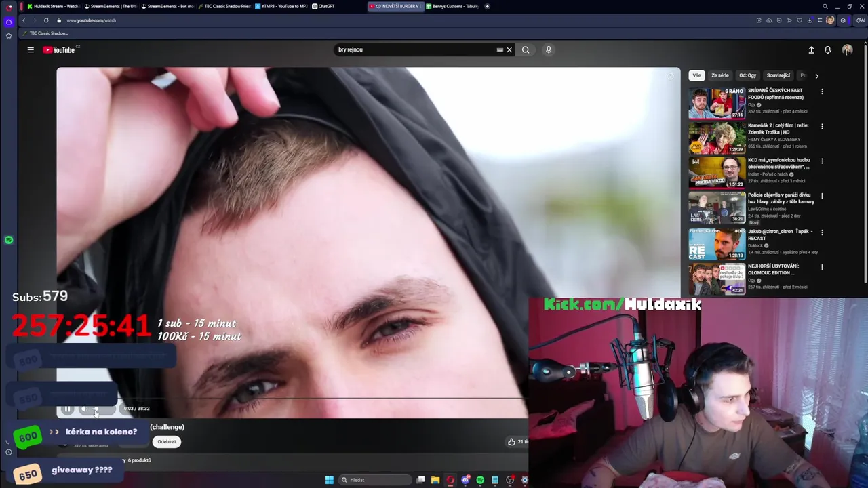Viewport: 868px width, 488px height.
Task: Open OBS Studio from taskbar
Action: pyautogui.click(x=510, y=480)
